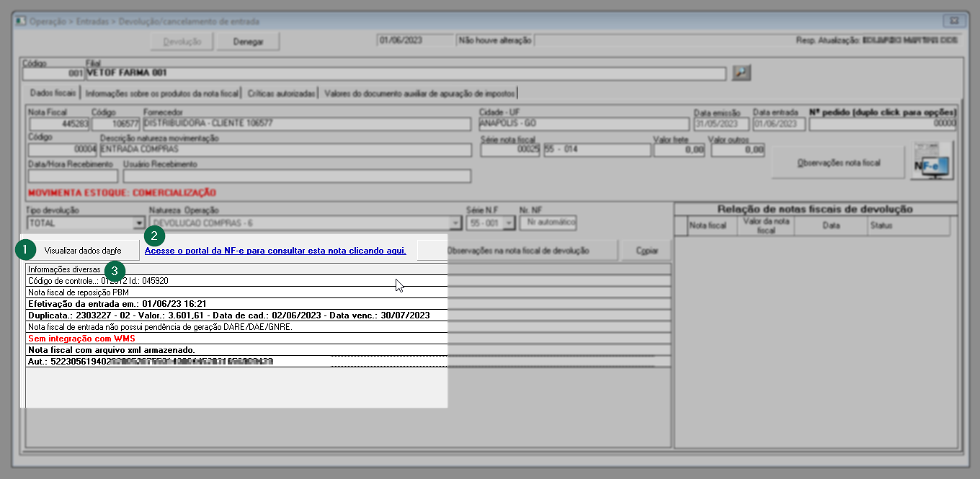
Task: Open Informações sobre os produtos tab
Action: pyautogui.click(x=161, y=93)
